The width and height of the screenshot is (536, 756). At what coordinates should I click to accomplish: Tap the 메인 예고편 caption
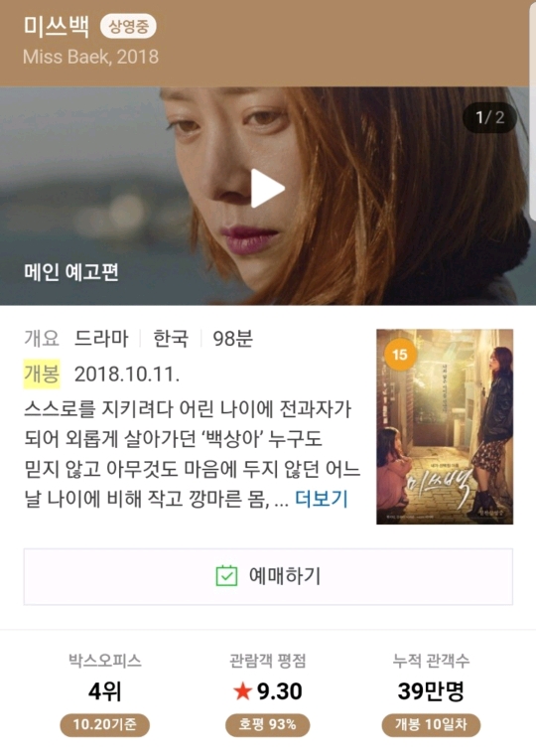(71, 272)
